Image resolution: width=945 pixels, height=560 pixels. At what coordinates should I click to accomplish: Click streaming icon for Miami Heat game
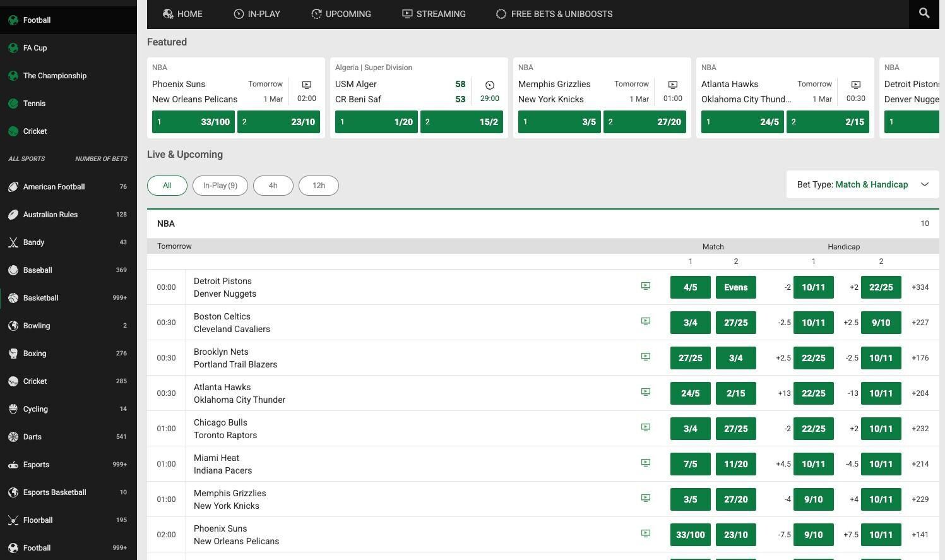(645, 463)
